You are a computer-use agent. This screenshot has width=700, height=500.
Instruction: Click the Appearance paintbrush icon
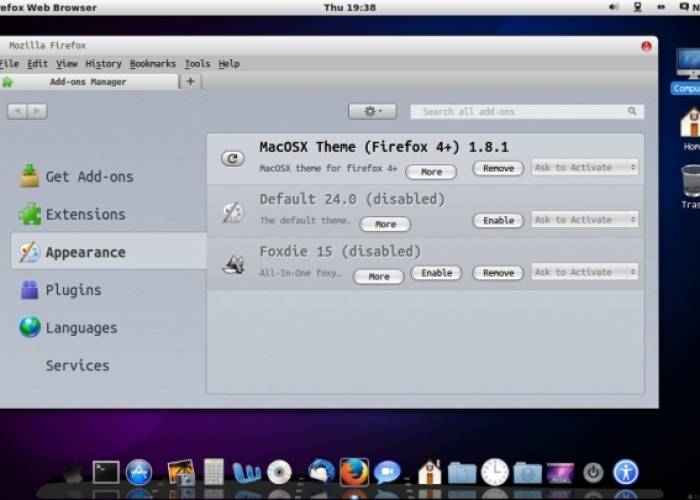point(29,252)
